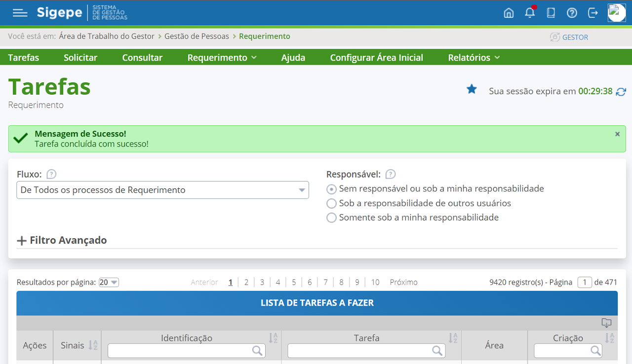This screenshot has height=364, width=632.
Task: Click the logout exit icon
Action: (593, 13)
